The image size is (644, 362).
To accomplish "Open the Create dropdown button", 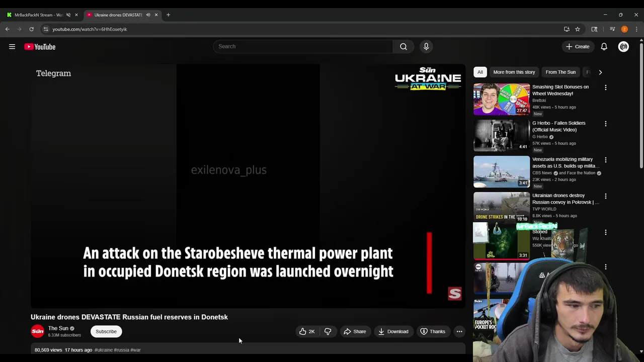I will (578, 47).
